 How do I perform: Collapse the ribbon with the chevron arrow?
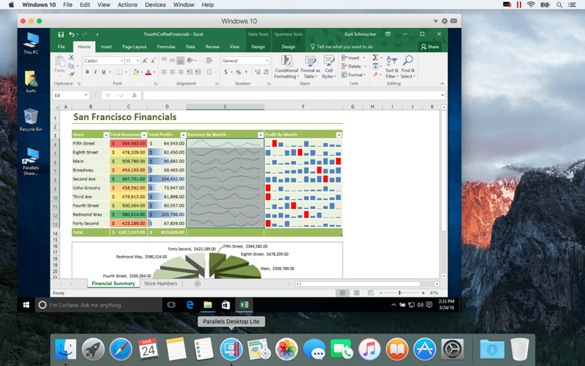pos(442,84)
